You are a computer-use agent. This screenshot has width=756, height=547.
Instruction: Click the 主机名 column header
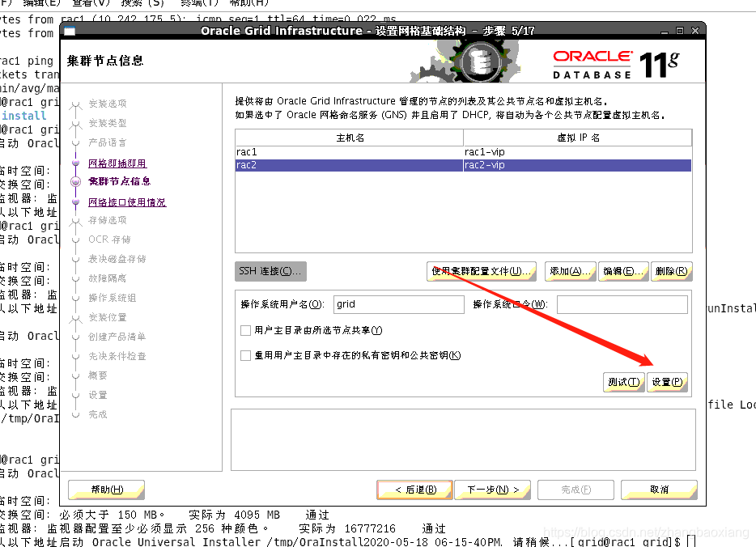tap(350, 138)
